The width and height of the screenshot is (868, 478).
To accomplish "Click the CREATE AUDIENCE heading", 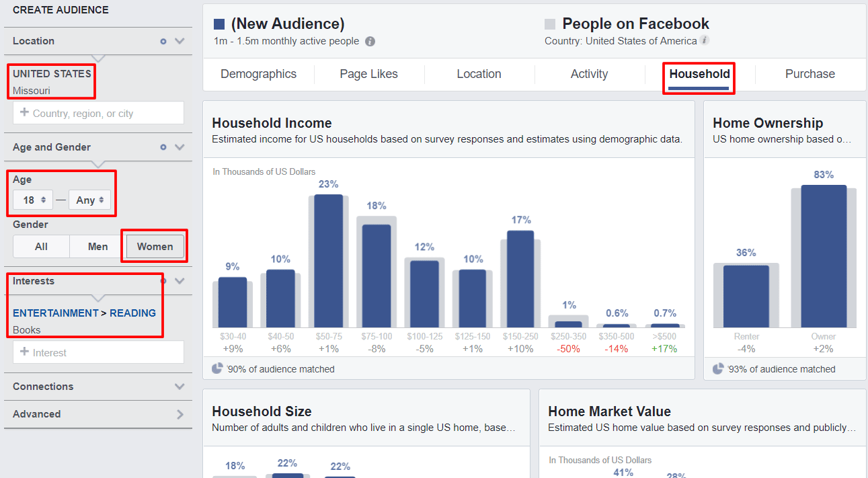I will pyautogui.click(x=61, y=10).
